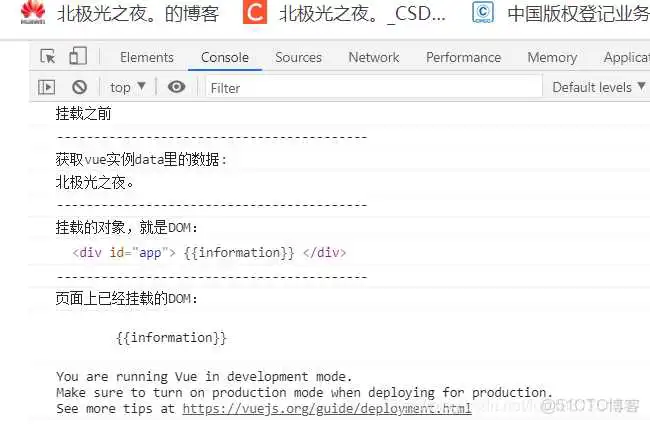Activate the inspect element picker icon

tap(48, 57)
